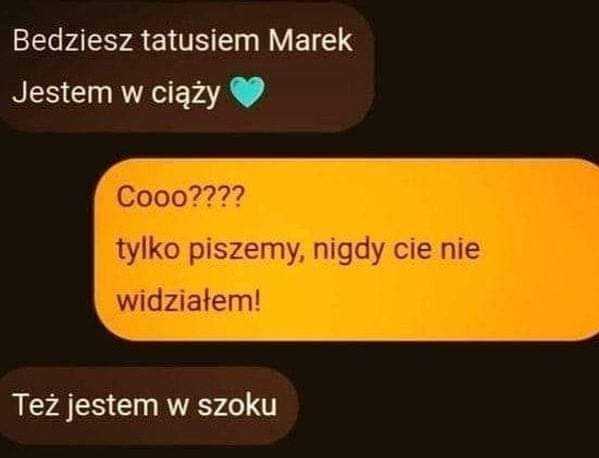Tap empty dark area right of first bubble
The width and height of the screenshot is (599, 458).
point(485,69)
